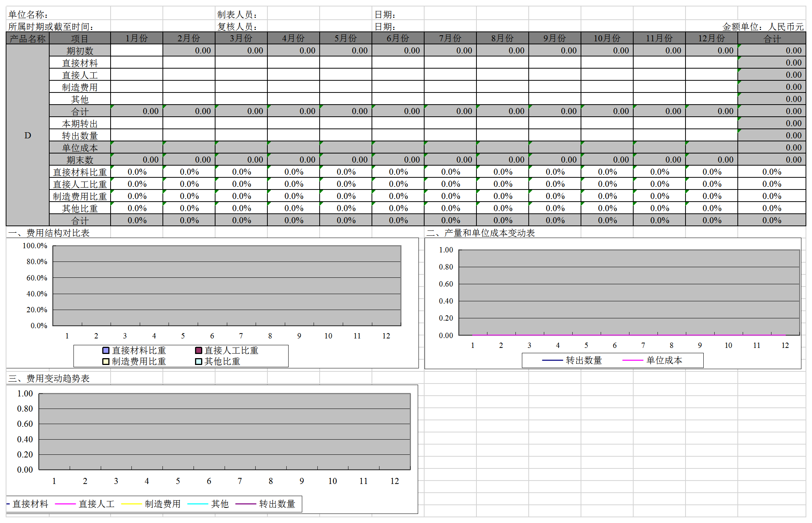Screen dimensions: 812x523
Task: Select the 直接人工比重 6月份 percentage cell
Action: pyautogui.click(x=398, y=184)
